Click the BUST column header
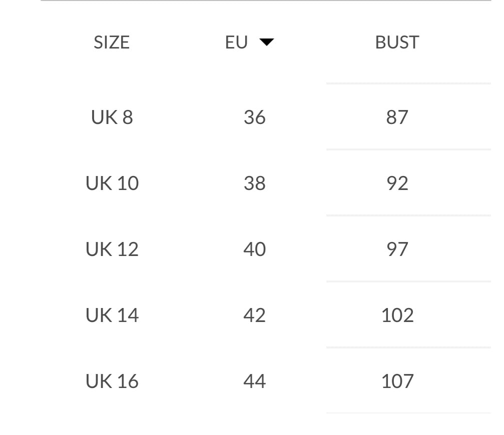 click(397, 42)
